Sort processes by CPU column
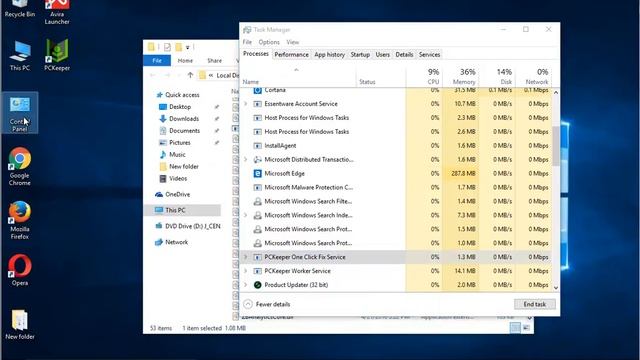640x360 pixels. click(x=424, y=76)
